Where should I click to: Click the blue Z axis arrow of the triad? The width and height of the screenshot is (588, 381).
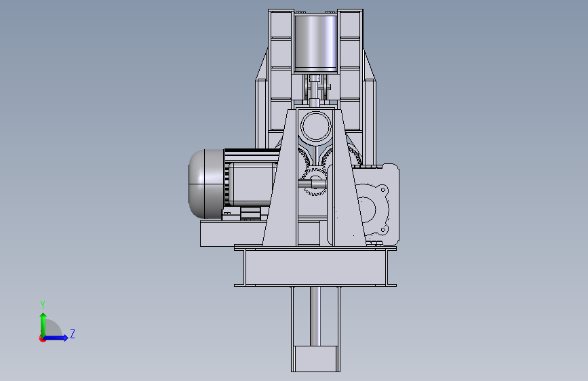click(56, 338)
